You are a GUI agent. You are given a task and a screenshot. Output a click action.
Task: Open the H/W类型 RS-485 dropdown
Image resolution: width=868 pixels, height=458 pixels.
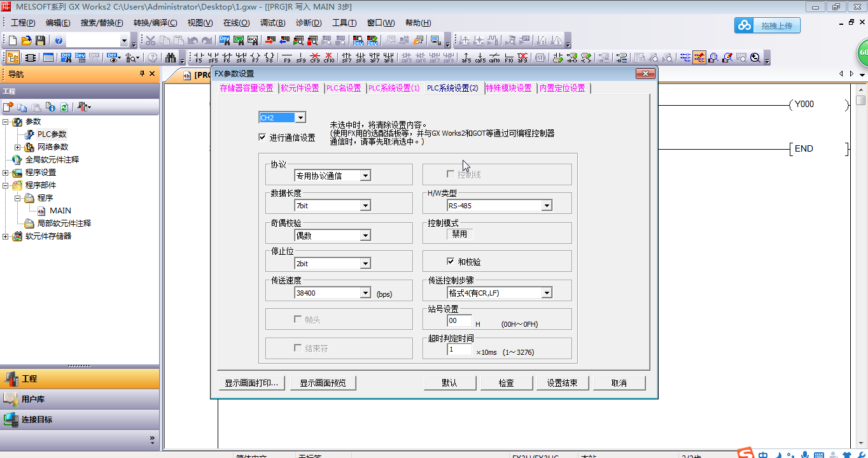pyautogui.click(x=546, y=206)
